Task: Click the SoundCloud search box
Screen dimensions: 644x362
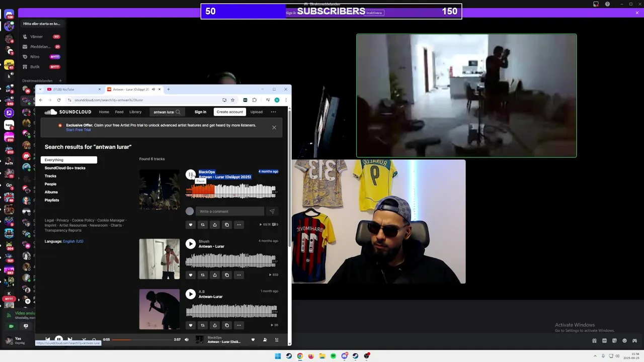Action: pyautogui.click(x=167, y=112)
